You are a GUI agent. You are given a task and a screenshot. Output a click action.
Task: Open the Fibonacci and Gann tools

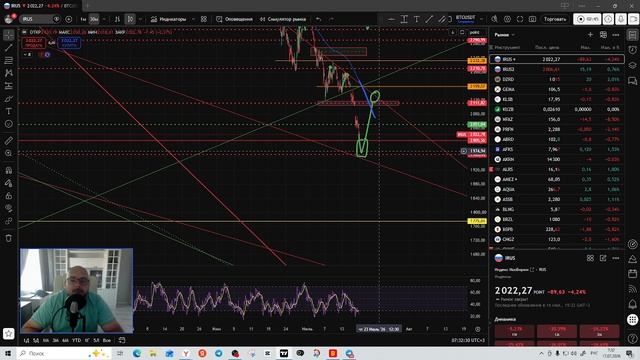pos(9,60)
